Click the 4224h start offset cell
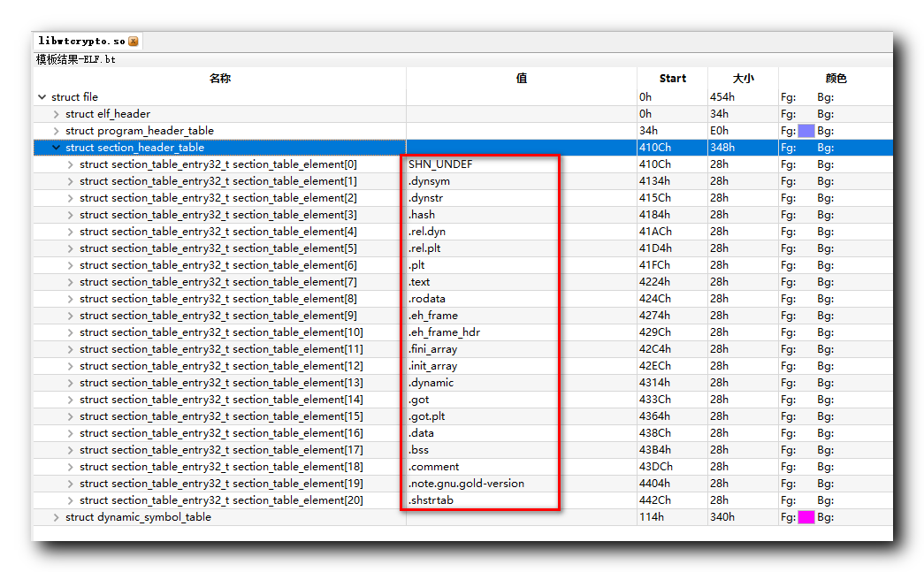Screen dimensions: 924x572 click(x=672, y=282)
